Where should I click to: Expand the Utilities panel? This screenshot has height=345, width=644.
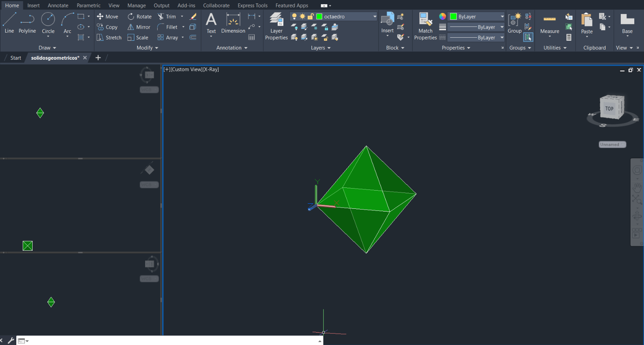click(x=555, y=48)
